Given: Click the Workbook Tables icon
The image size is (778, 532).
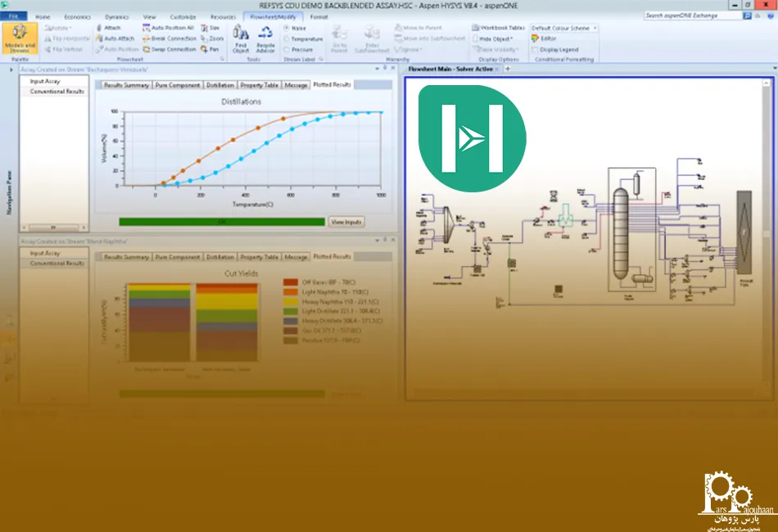Looking at the screenshot, I should click(x=498, y=28).
